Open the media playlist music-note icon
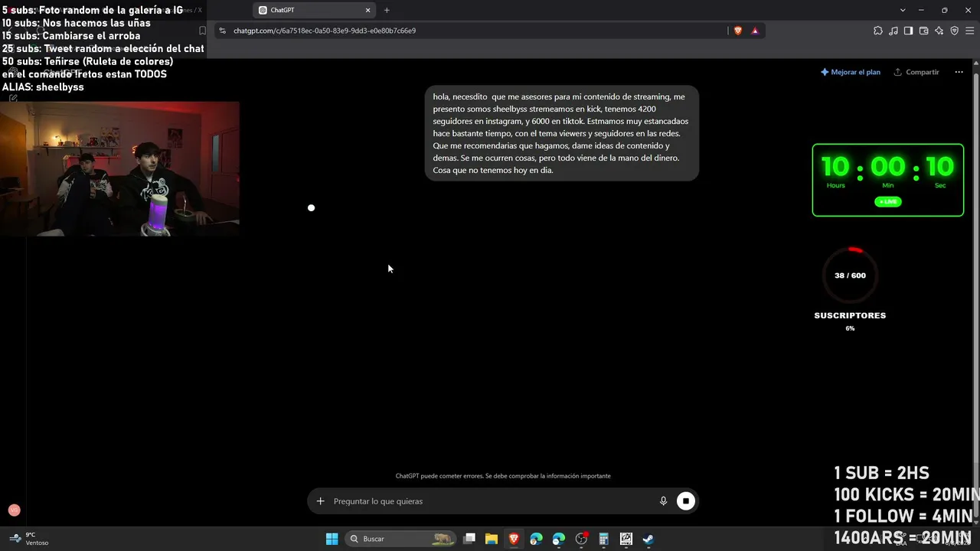This screenshot has height=551, width=980. click(893, 31)
